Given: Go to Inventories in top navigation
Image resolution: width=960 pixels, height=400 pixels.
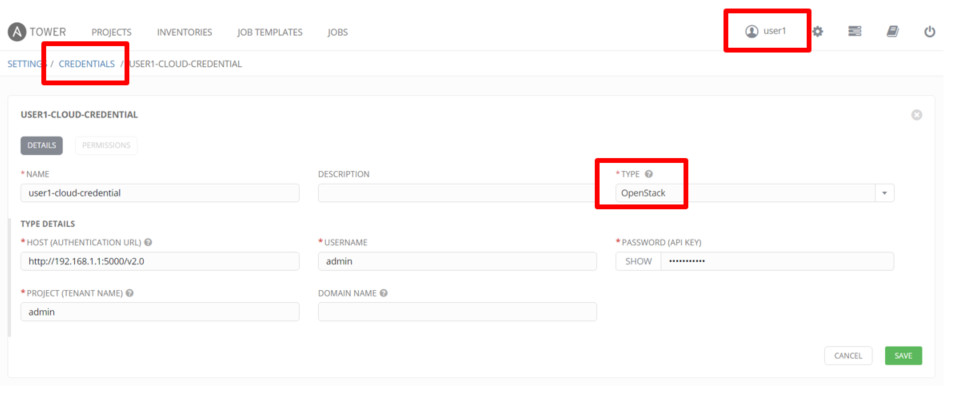Looking at the screenshot, I should tap(184, 32).
